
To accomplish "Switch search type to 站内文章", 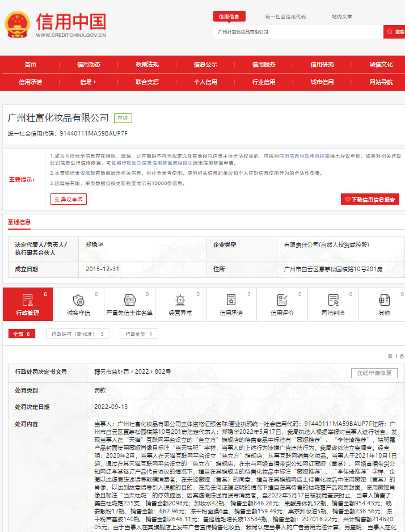I will [341, 16].
